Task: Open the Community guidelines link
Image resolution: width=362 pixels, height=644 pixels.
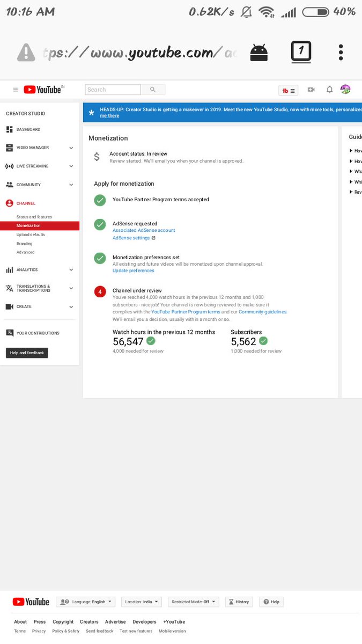Action: 263,312
